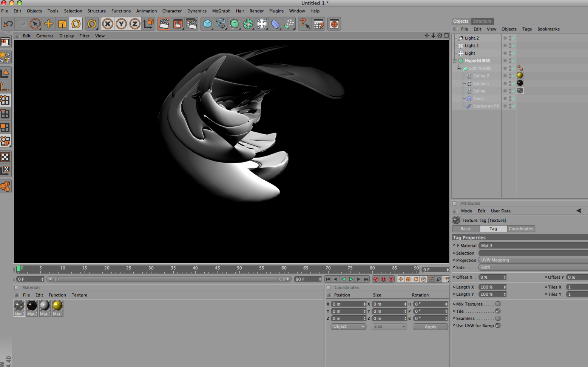Screen dimensions: 588x367
Task: Open the Size mode dropdown
Action: tap(389, 327)
